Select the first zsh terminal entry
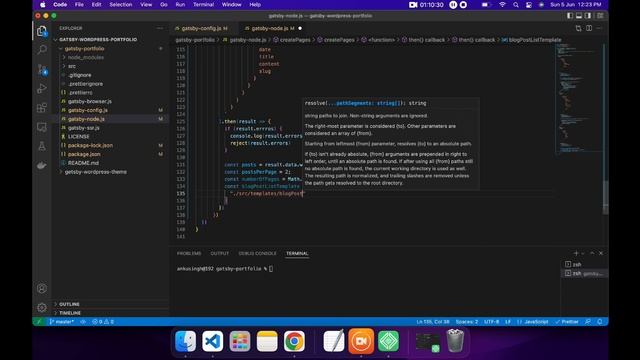 click(x=584, y=264)
